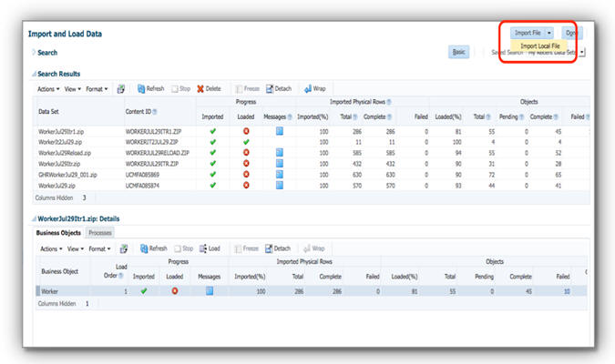Click content ID WORKERJUL29RELOAD.ZIP
The image size is (615, 364).
click(x=158, y=153)
